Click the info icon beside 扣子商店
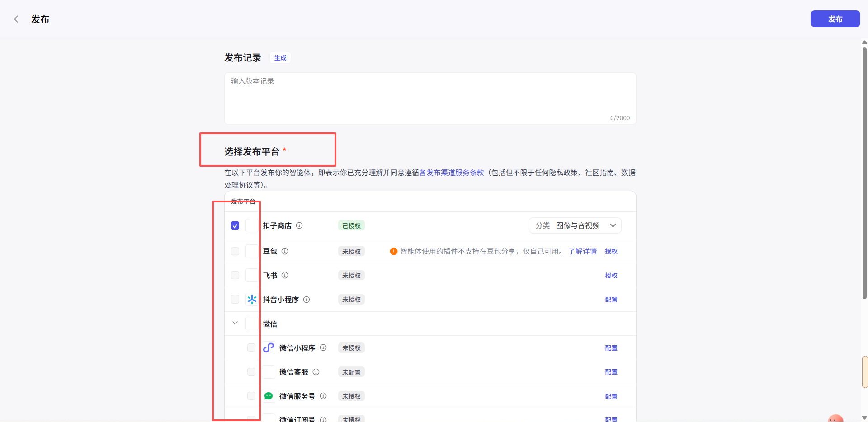 pyautogui.click(x=299, y=225)
